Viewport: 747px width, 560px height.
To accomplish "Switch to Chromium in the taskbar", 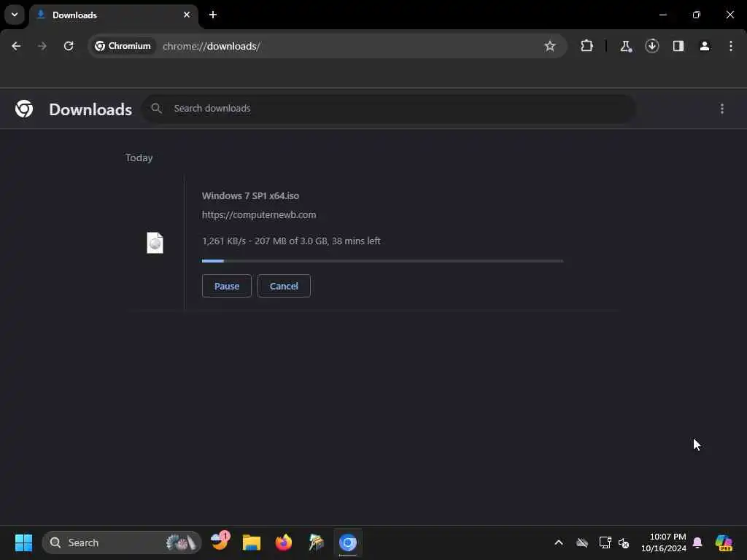I will click(348, 542).
